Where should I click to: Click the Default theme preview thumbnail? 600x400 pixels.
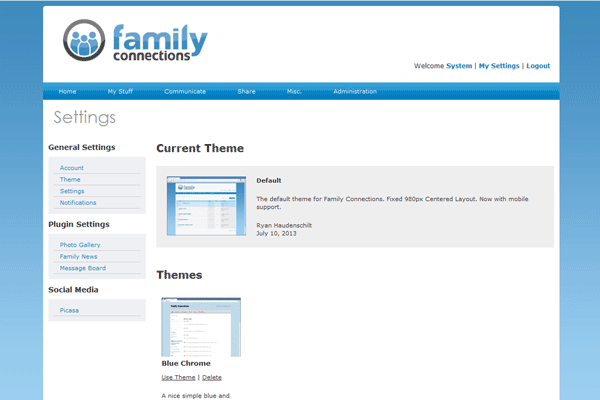206,205
